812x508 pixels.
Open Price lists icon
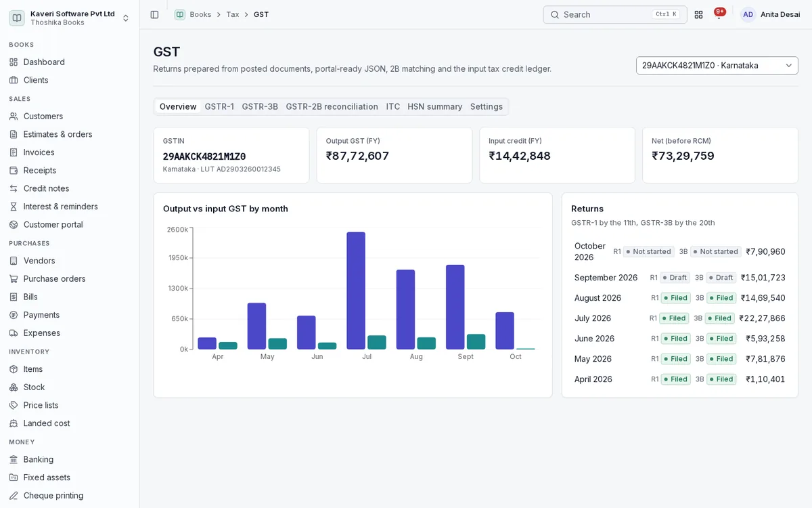(x=14, y=405)
